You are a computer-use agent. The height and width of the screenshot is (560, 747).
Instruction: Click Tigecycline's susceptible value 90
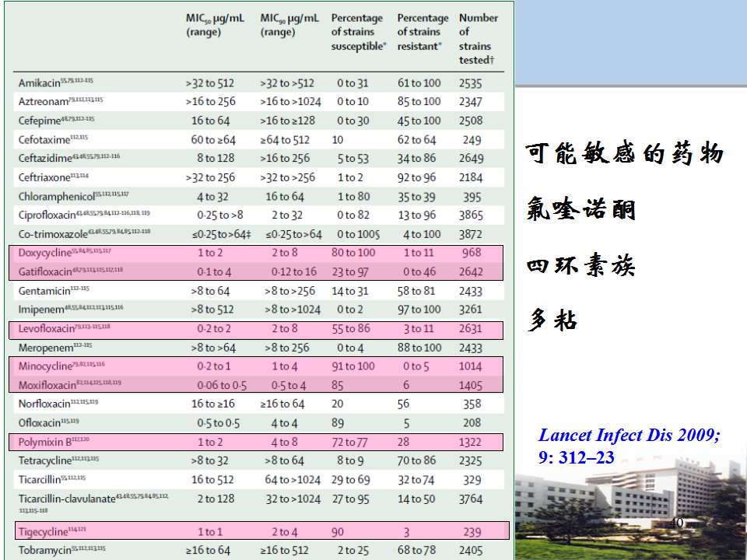coord(338,532)
